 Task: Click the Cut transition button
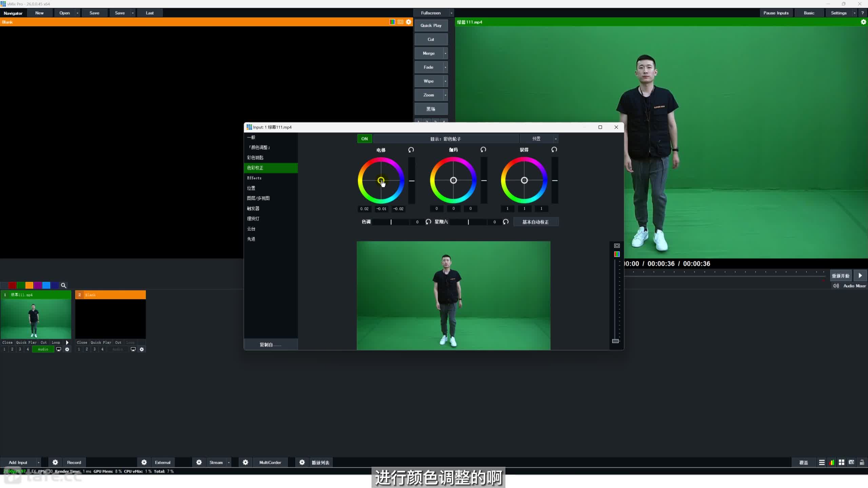click(x=431, y=39)
